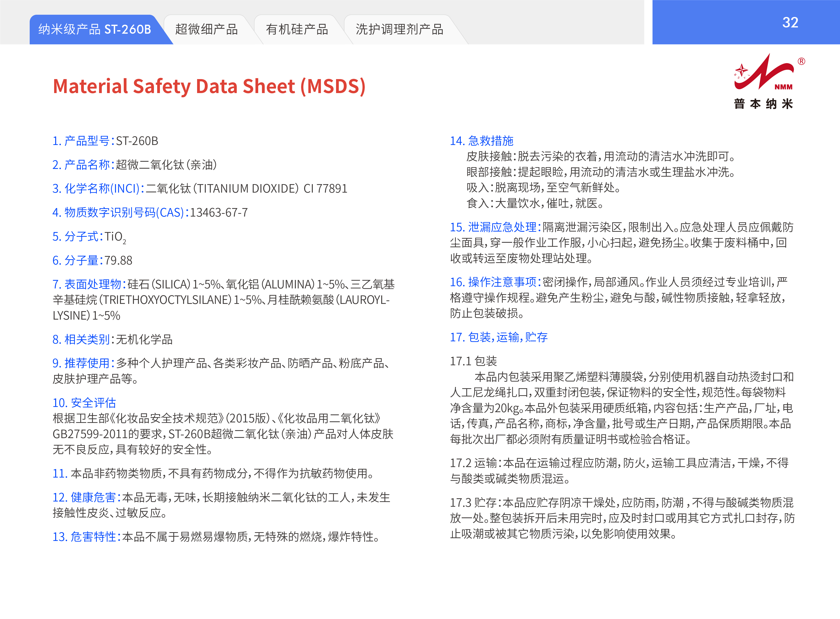Image resolution: width=840 pixels, height=619 pixels.
Task: Click the 2. 产品名称 label
Action: (83, 165)
